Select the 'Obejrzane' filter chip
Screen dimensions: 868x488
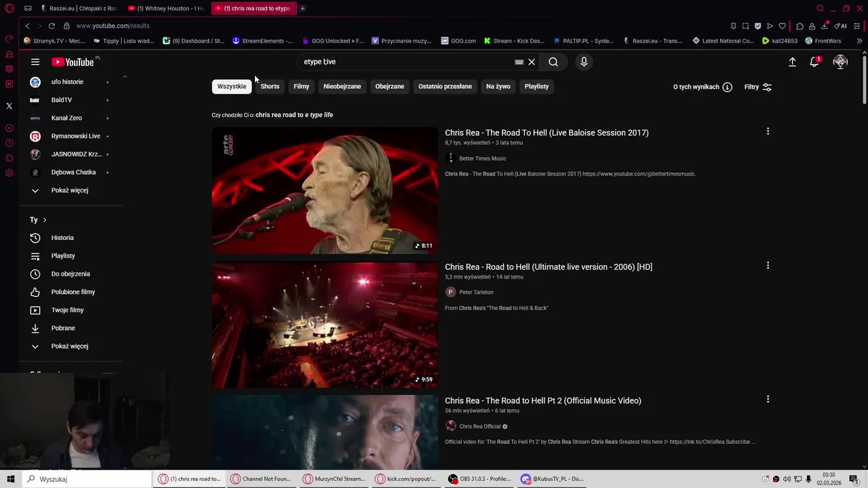click(389, 86)
